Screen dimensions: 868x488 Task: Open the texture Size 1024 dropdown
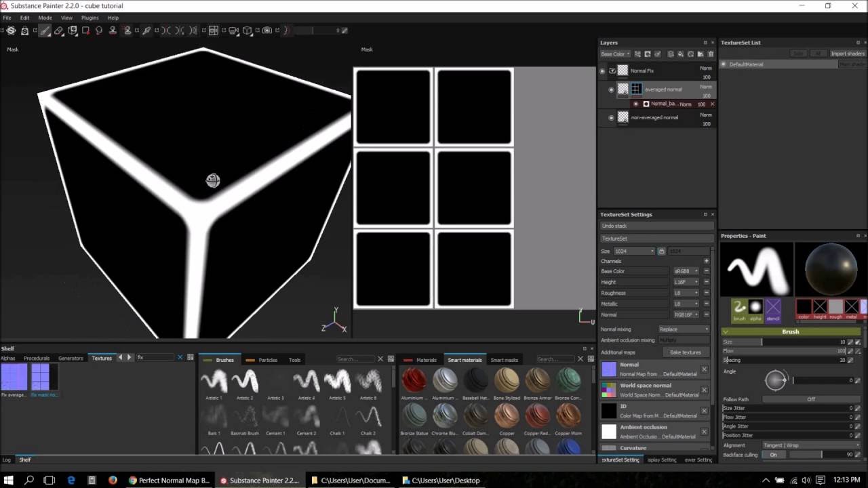pyautogui.click(x=634, y=251)
